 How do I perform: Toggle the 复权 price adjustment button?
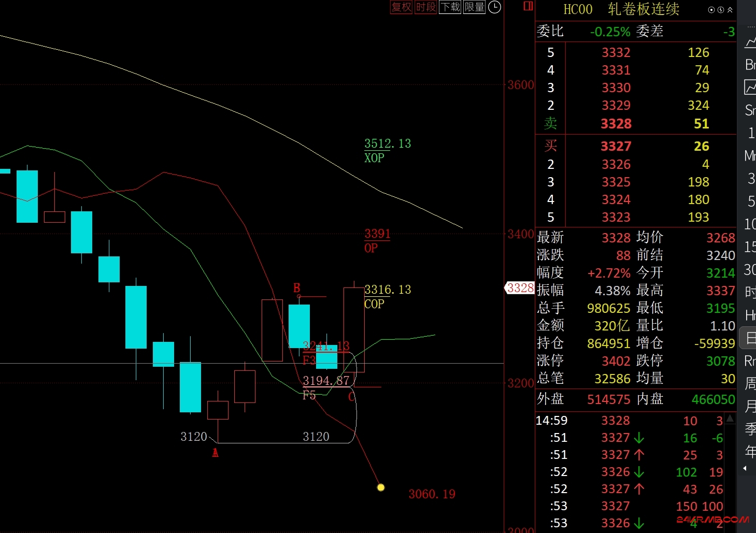coord(401,7)
